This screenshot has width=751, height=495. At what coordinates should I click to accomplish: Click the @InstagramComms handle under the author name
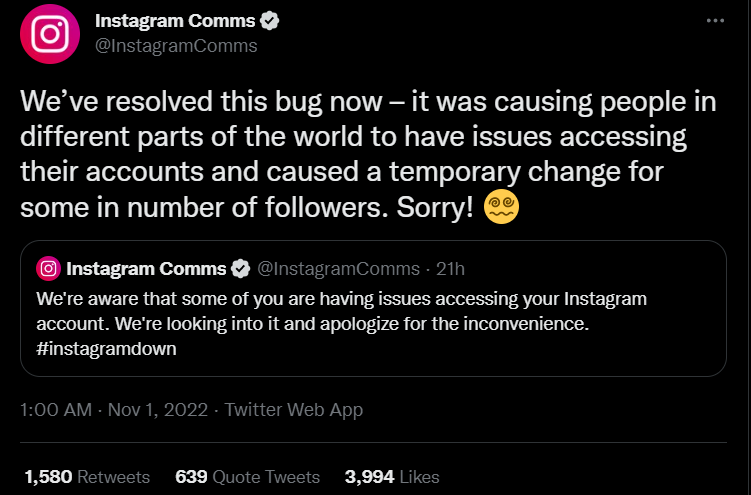pyautogui.click(x=175, y=46)
